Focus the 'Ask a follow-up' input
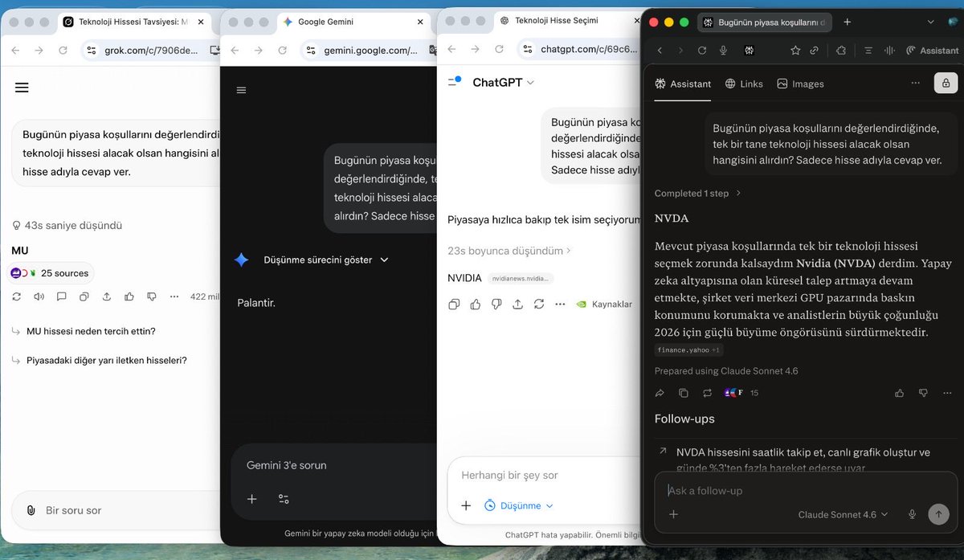This screenshot has height=560, width=964. (806, 490)
